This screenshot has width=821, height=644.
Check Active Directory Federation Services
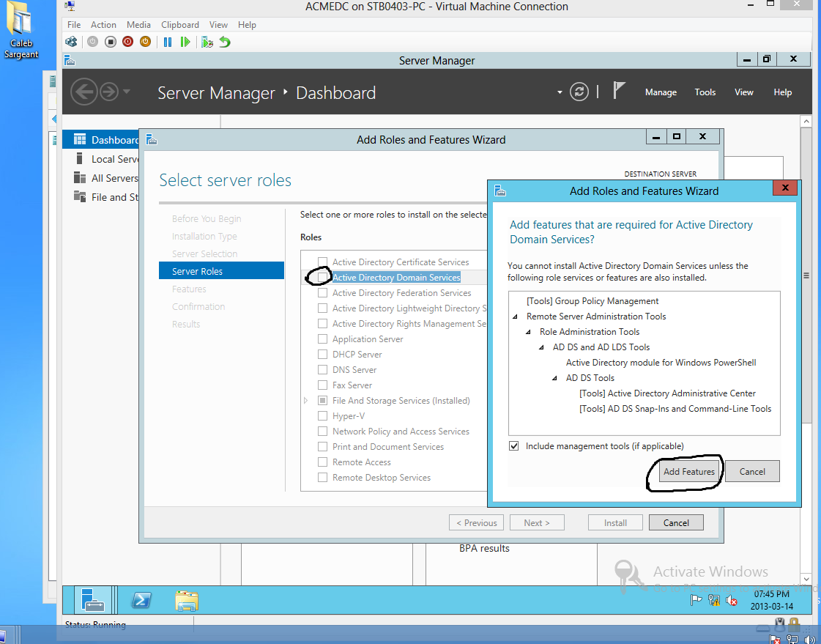pyautogui.click(x=322, y=292)
